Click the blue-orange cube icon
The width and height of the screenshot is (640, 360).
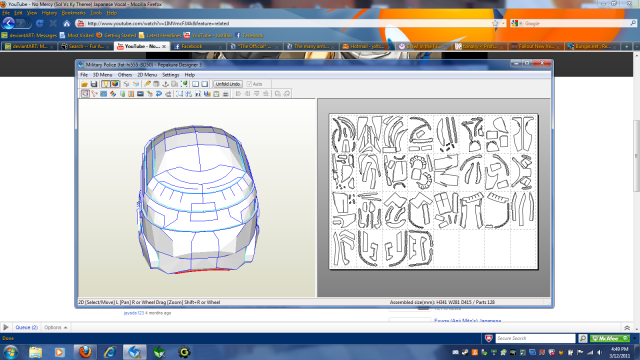click(x=136, y=84)
